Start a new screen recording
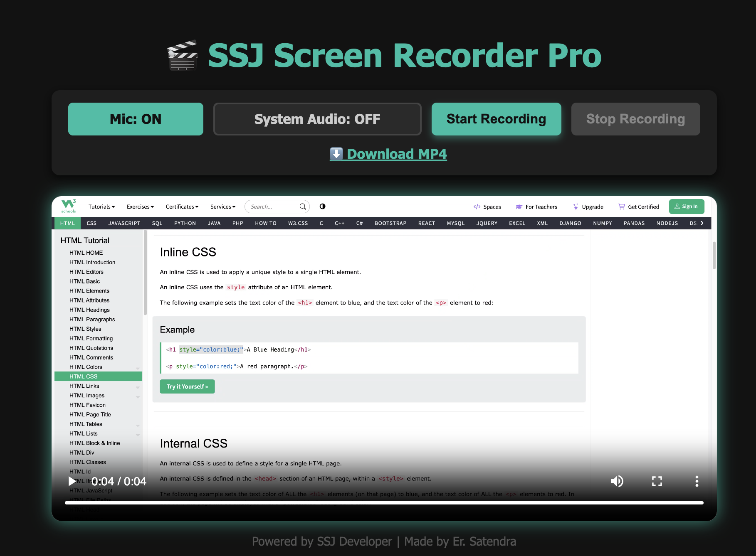The image size is (756, 556). click(496, 119)
